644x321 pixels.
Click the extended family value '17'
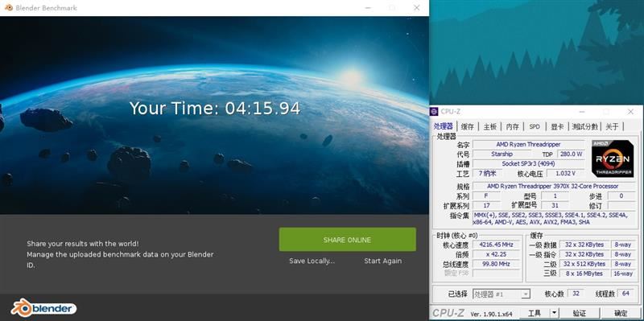[487, 205]
